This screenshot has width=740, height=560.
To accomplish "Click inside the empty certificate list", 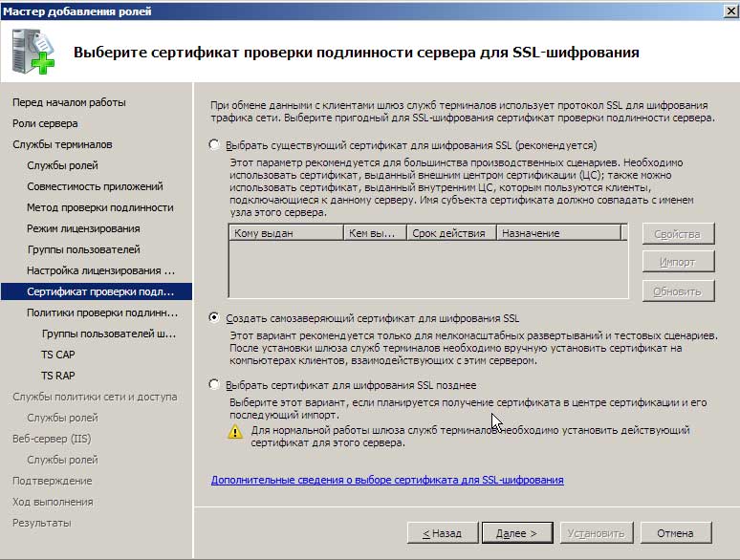I will pos(428,269).
